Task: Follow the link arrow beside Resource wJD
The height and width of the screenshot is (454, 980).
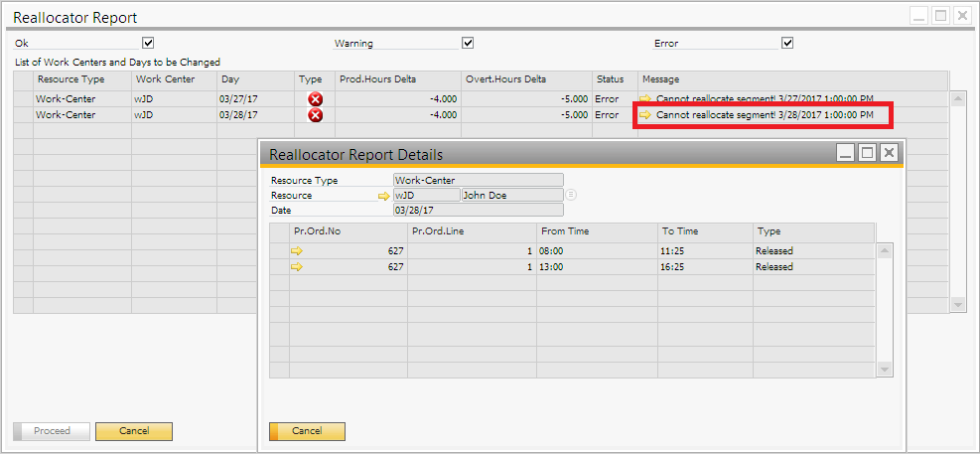Action: coord(384,196)
